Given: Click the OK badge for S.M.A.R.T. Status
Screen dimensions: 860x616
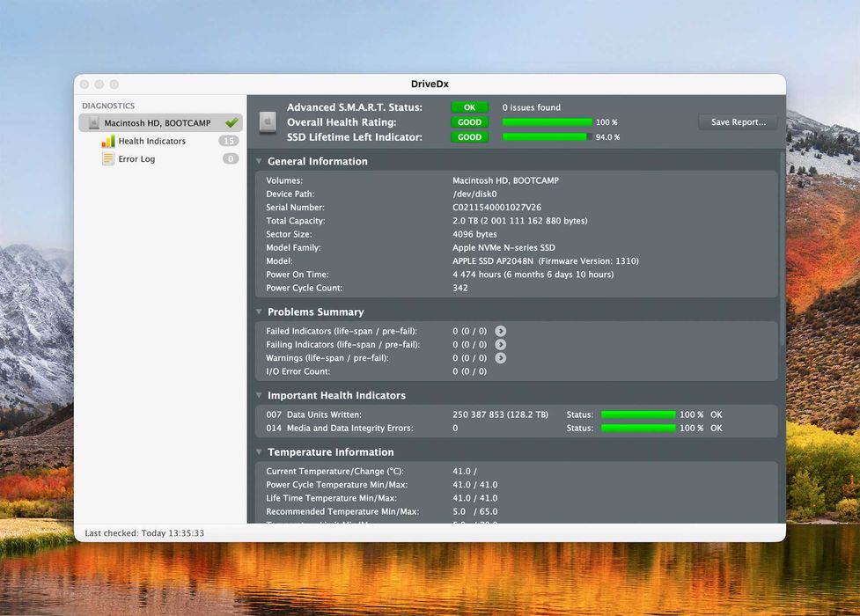Looking at the screenshot, I should [x=469, y=107].
